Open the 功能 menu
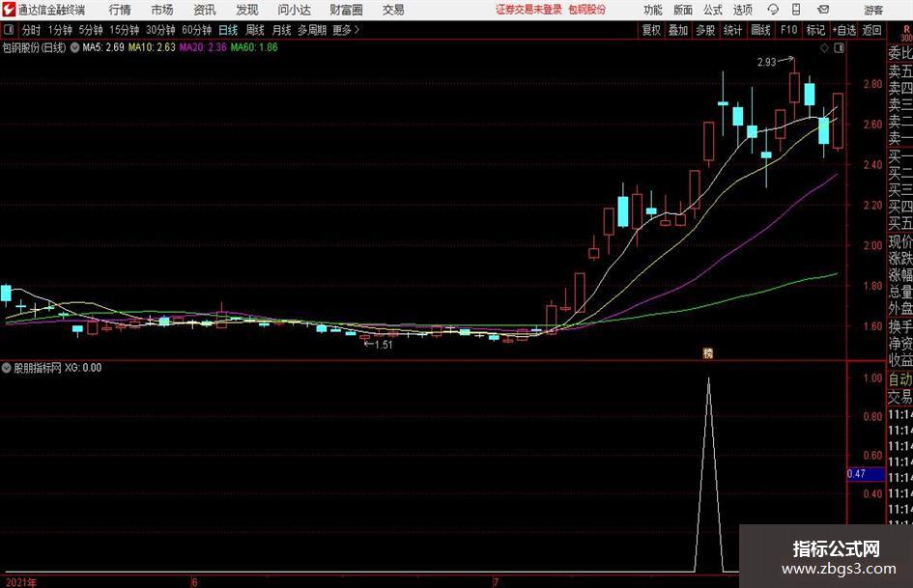Screen dimensions: 913x588 pos(653,10)
